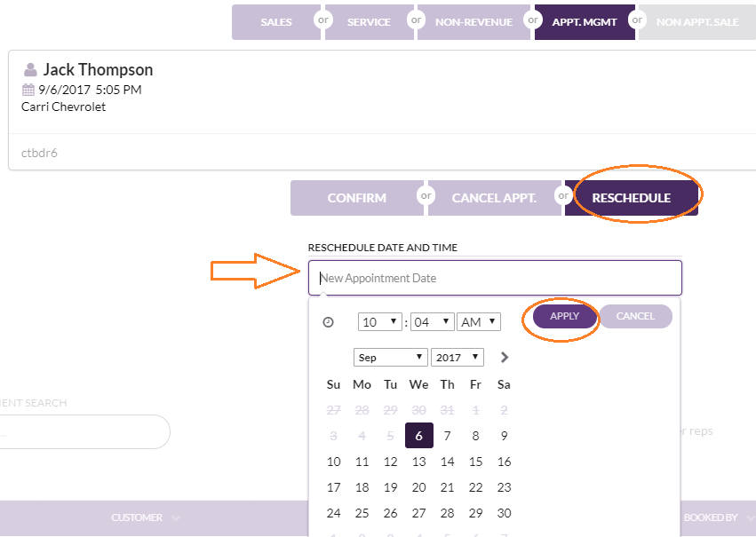Click the calendar icon beside 9/6/2017

(28, 90)
